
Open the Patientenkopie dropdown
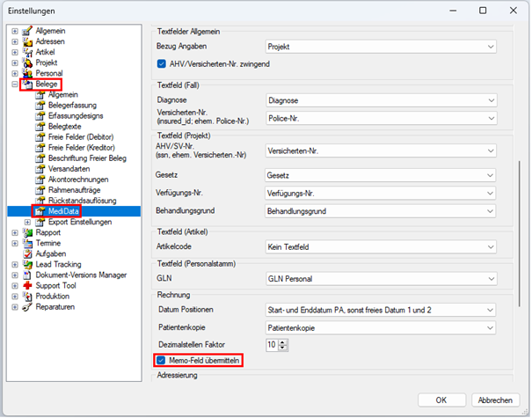pyautogui.click(x=381, y=328)
